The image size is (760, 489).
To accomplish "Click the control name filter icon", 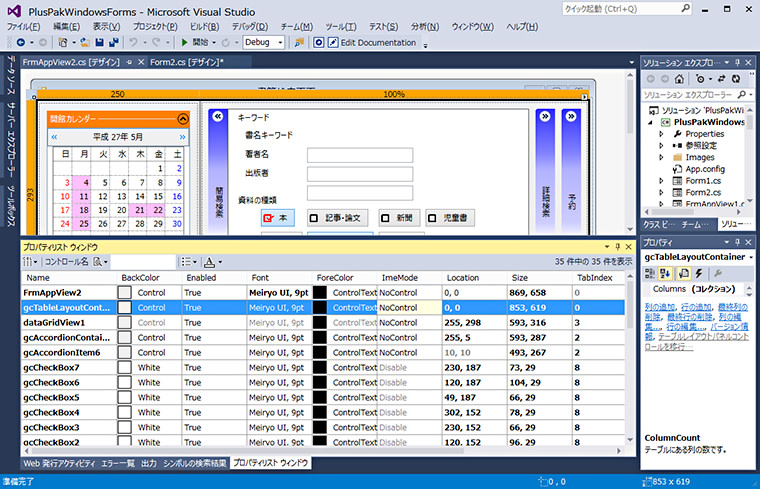I will (x=97, y=262).
